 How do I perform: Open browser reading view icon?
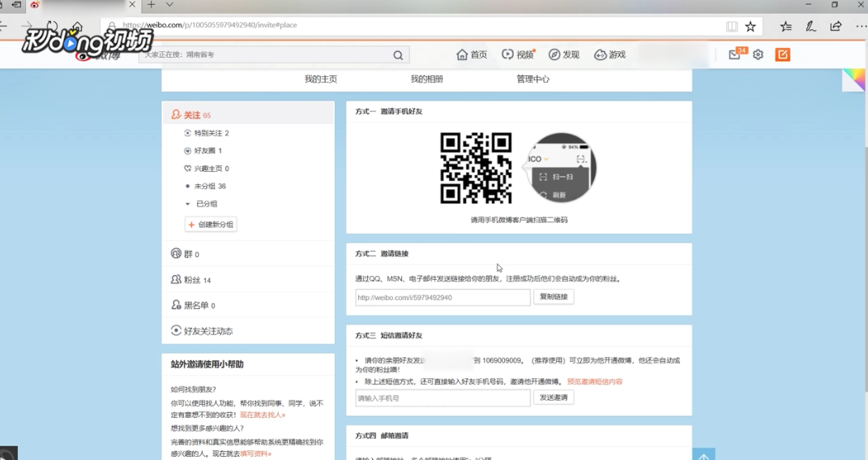click(x=732, y=26)
